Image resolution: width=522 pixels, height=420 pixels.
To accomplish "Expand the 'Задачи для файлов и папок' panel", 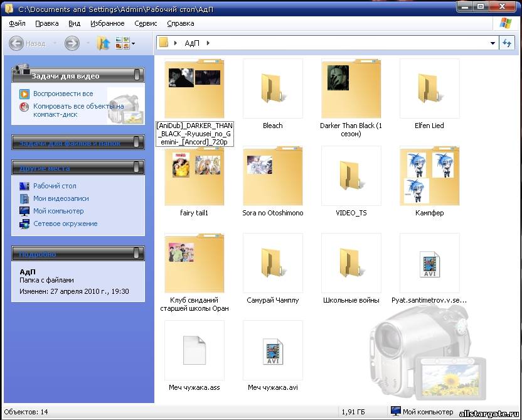I will click(x=137, y=143).
